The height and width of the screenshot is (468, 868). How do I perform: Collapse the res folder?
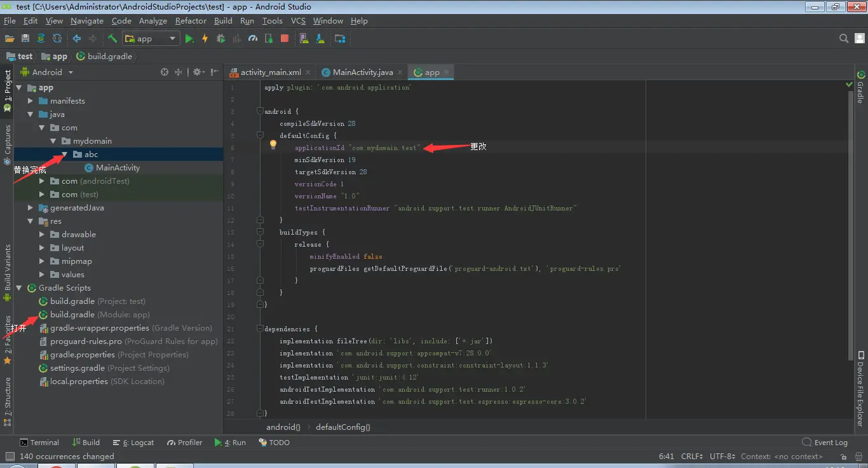pyautogui.click(x=31, y=221)
